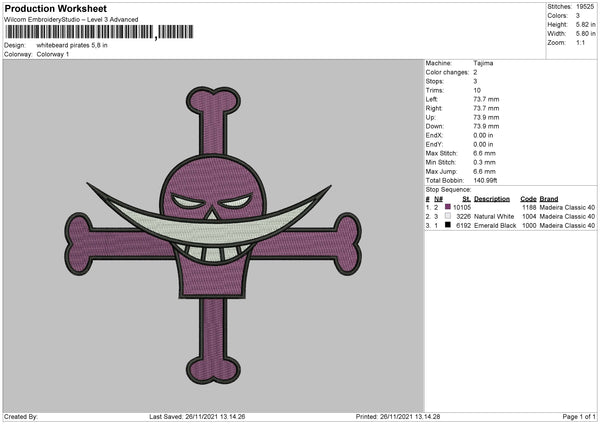
Task: Click the Wilcom EmbroideryStudio subtitle text
Action: click(x=71, y=20)
